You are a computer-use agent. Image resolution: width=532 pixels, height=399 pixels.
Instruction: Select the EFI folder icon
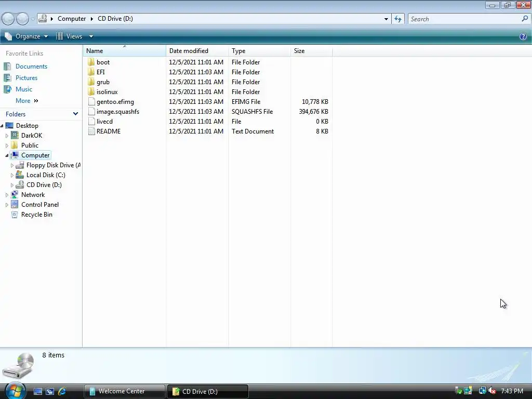(91, 72)
